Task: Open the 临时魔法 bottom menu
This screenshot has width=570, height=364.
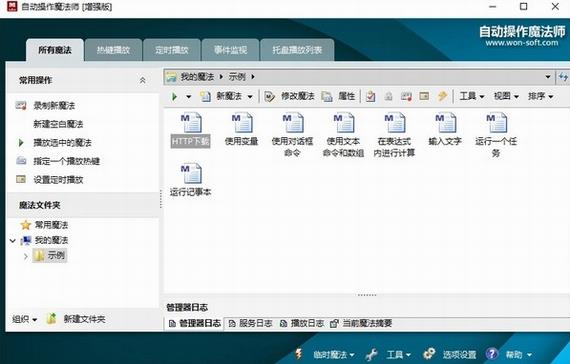Action: pyautogui.click(x=325, y=354)
